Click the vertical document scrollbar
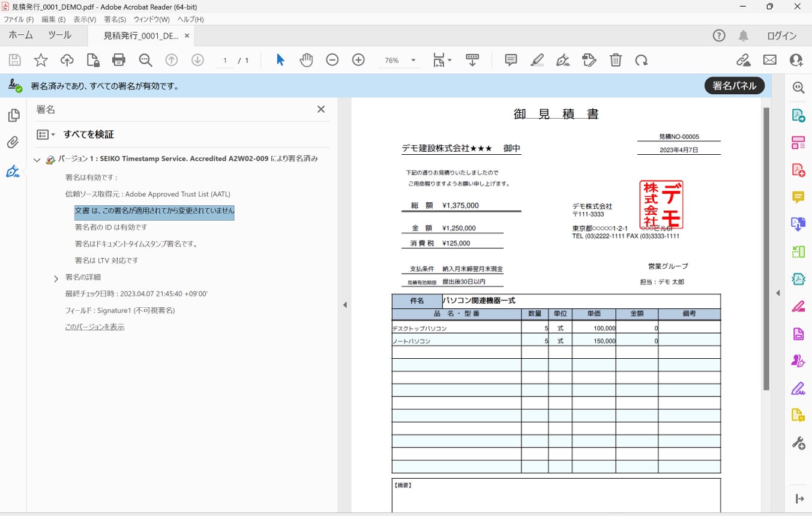812x516 pixels. click(766, 240)
